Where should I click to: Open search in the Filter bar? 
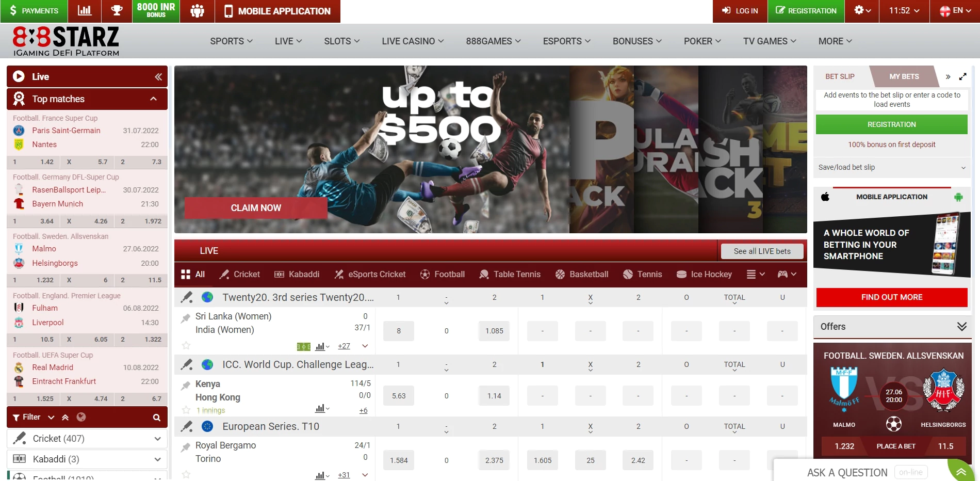(x=156, y=418)
